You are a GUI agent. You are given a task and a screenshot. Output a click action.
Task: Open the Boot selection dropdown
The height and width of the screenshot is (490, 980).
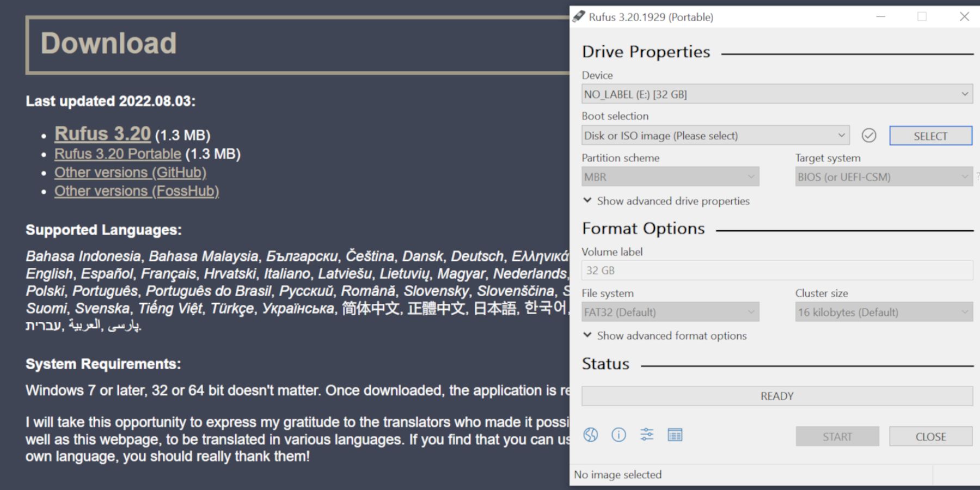[715, 136]
